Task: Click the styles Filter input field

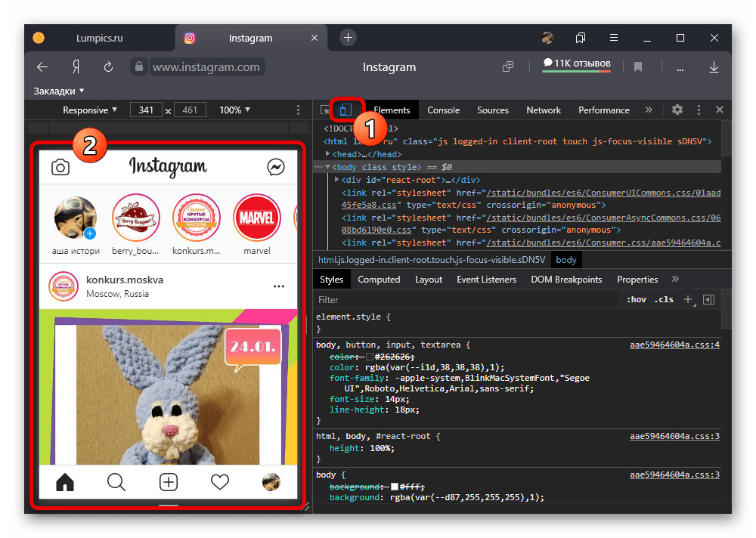Action: (465, 300)
